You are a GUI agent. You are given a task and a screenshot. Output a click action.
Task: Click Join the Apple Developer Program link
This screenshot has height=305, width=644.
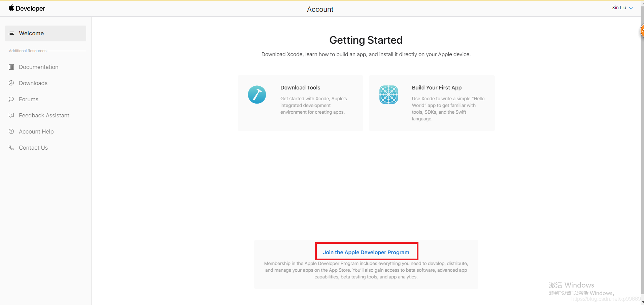366,252
